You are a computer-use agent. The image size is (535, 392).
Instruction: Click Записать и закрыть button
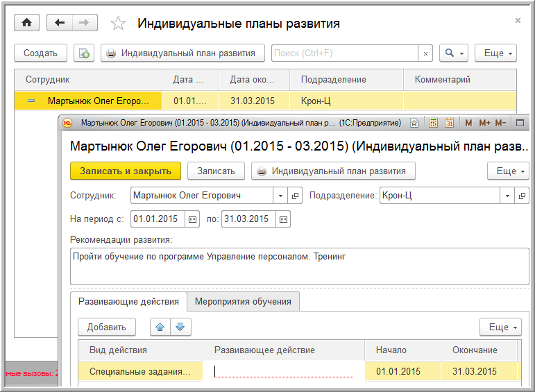(126, 171)
